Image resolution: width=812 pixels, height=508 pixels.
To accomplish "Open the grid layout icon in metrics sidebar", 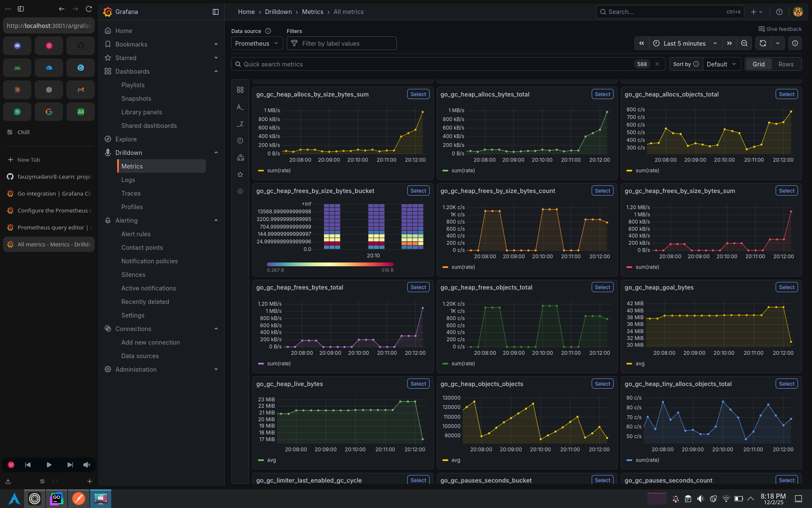I will (x=240, y=90).
